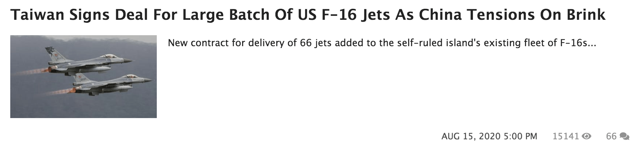Click the upper F-16 jet in thumbnail
Screen dimensions: 644x154
pyautogui.click(x=92, y=62)
